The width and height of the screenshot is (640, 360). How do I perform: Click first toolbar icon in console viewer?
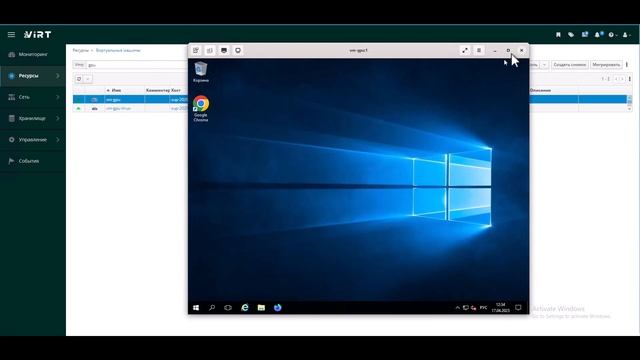(x=196, y=50)
